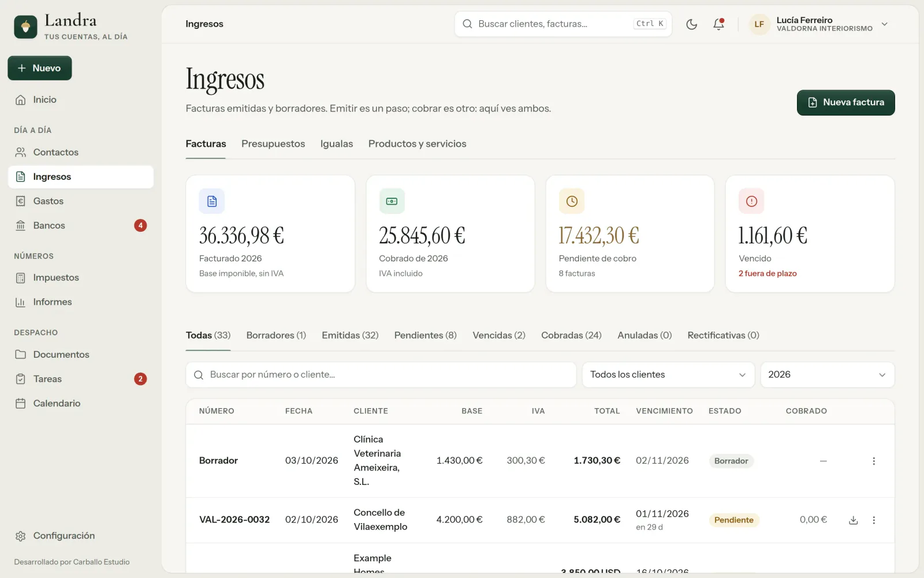
Task: Filter by Borradores (1)
Action: click(276, 335)
